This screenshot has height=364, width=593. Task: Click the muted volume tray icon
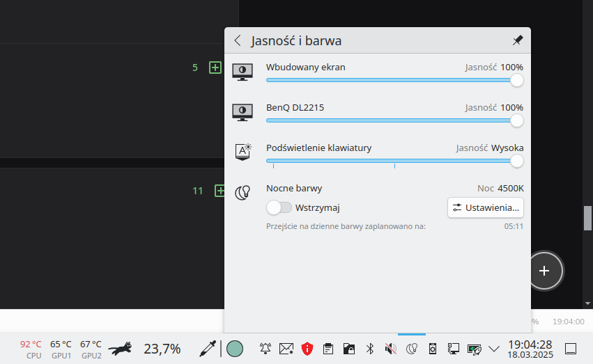tap(391, 349)
